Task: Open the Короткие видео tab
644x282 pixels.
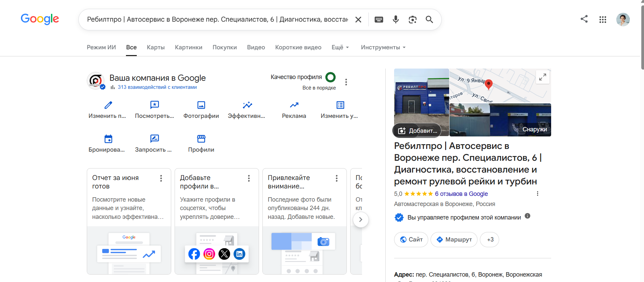Action: [x=298, y=47]
